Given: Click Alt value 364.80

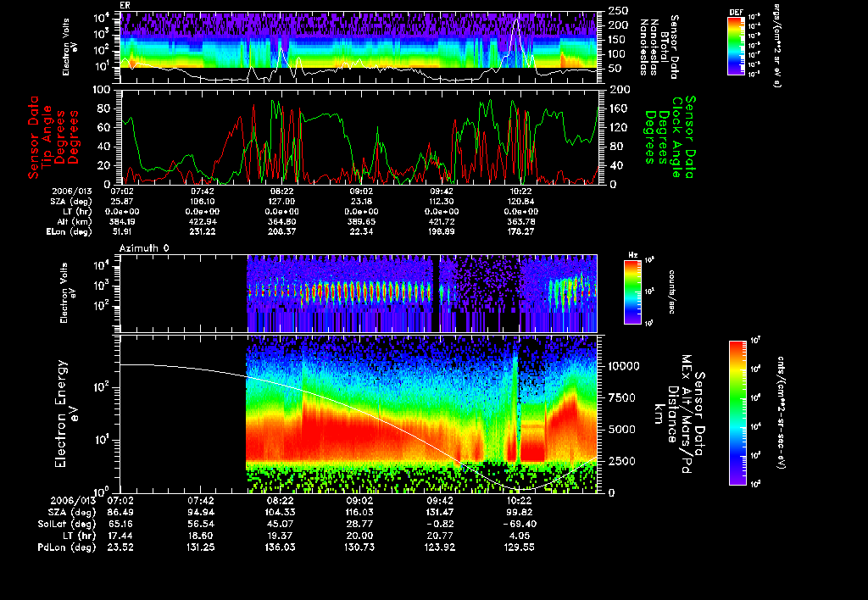Looking at the screenshot, I should click(x=281, y=221).
